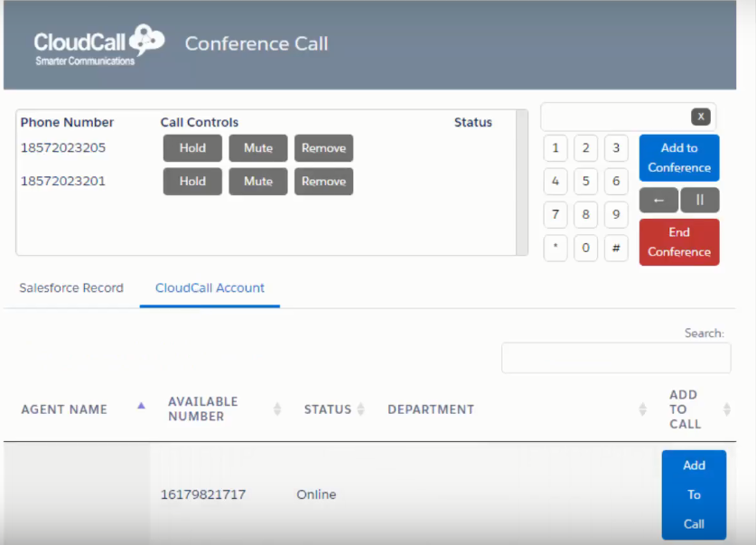
Task: Mute caller 18572023205
Action: [x=260, y=148]
